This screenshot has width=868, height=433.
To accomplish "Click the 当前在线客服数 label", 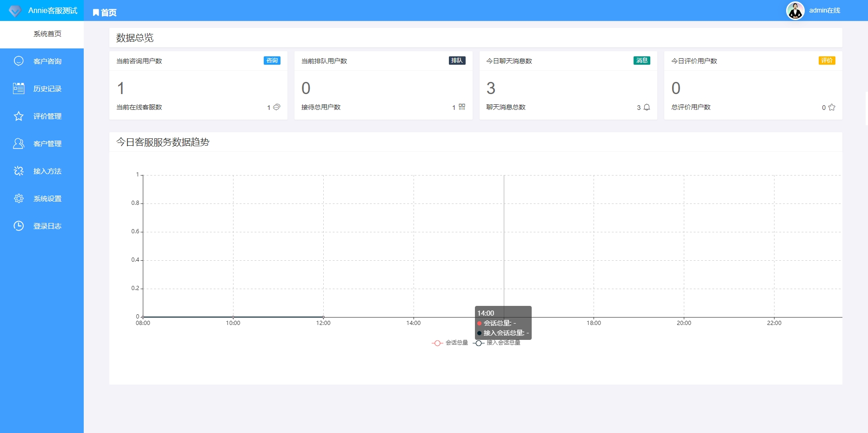I will click(x=139, y=107).
